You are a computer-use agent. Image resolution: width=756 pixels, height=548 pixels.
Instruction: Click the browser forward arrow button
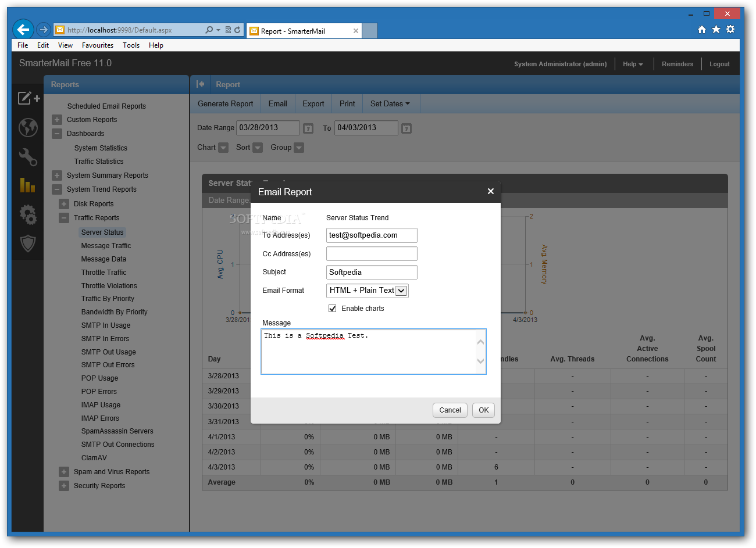44,30
